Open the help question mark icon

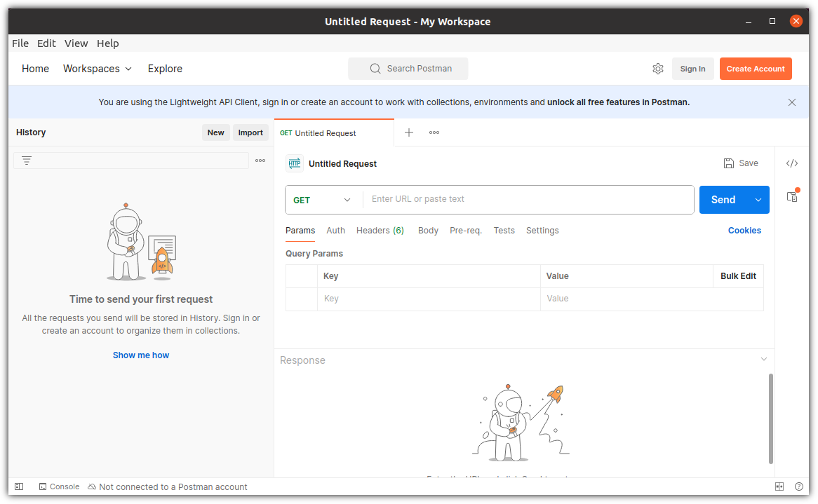(798, 486)
